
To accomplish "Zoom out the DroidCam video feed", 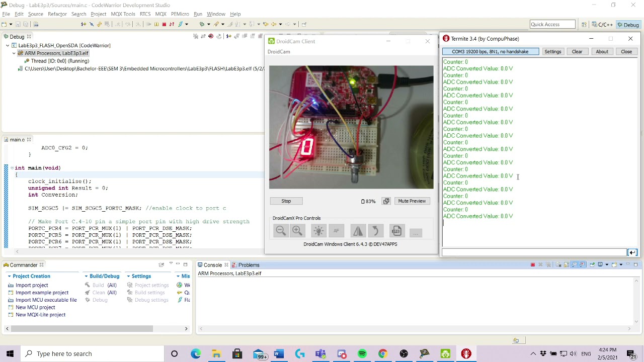I will 281,231.
